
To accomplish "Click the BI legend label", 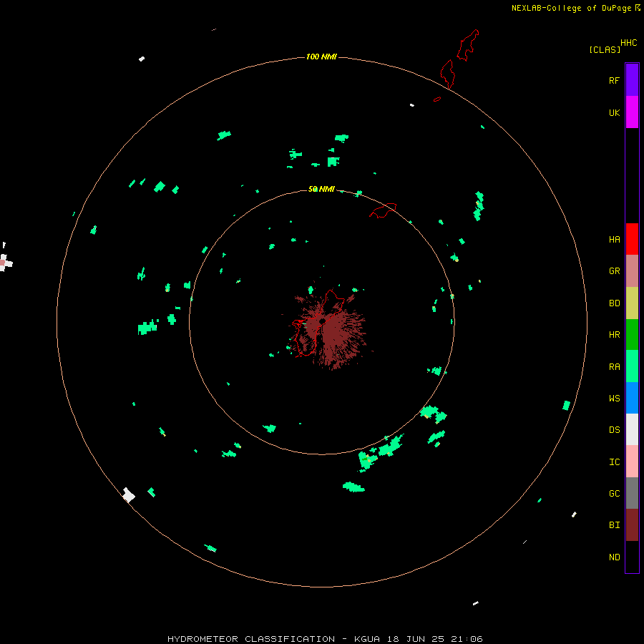I will pos(614,525).
